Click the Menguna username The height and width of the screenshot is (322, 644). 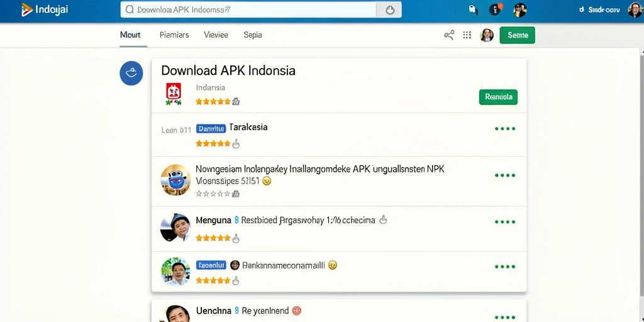coord(213,220)
